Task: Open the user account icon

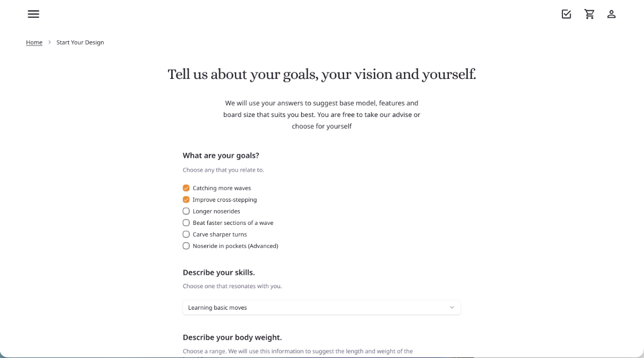Action: click(x=612, y=14)
